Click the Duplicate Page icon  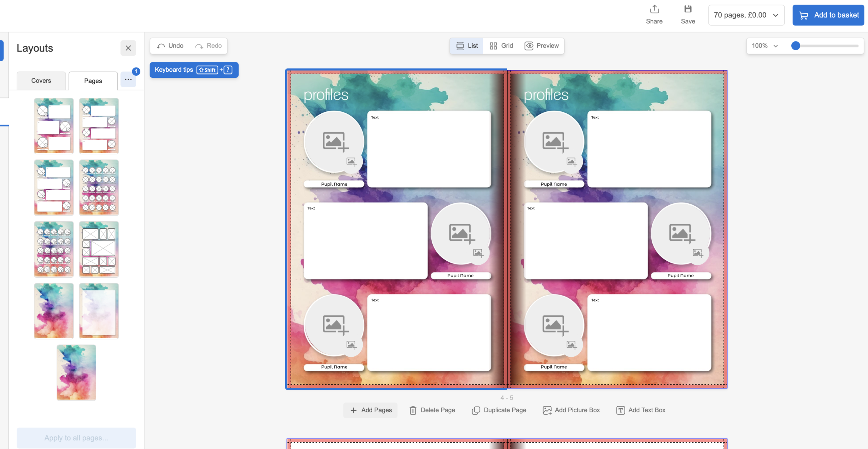tap(476, 410)
